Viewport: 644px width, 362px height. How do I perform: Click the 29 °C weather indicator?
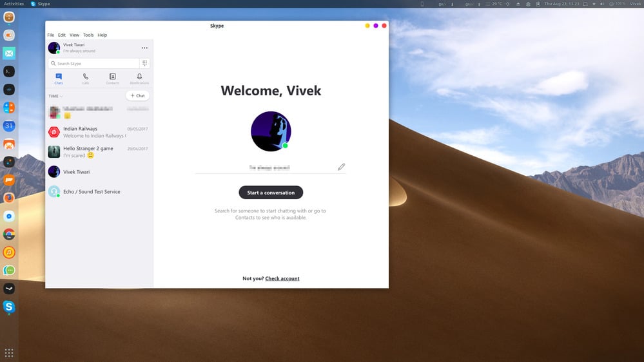pos(494,4)
